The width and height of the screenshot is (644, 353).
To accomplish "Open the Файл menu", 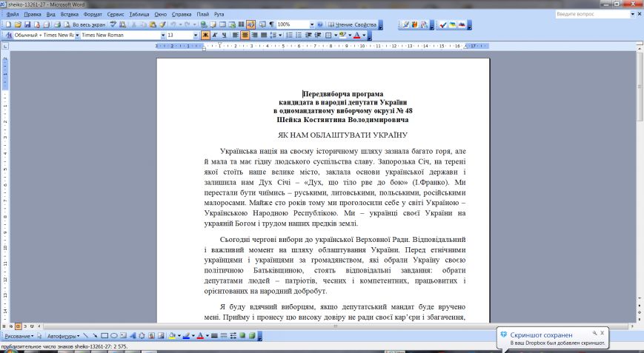I will pyautogui.click(x=13, y=14).
